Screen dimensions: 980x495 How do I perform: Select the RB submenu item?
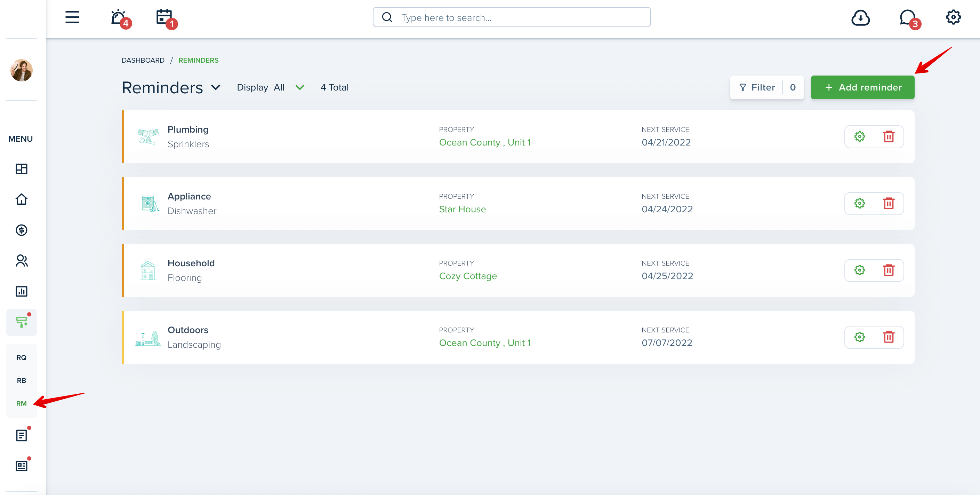(21, 380)
